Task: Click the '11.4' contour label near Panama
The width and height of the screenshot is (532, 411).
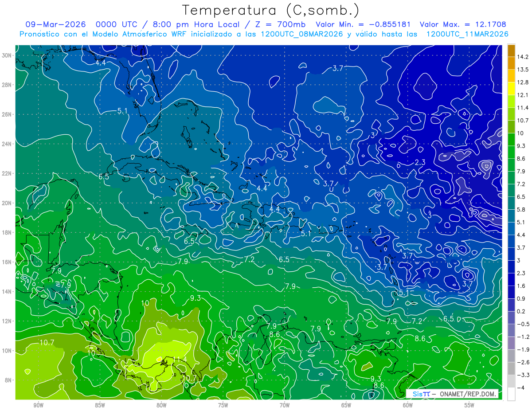Action: [x=180, y=359]
